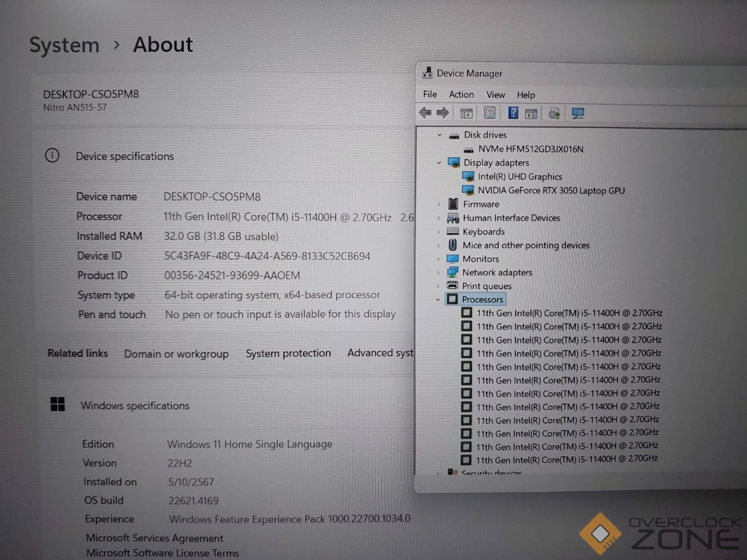Select the Human Interface Devices icon
747x560 pixels.
pyautogui.click(x=453, y=218)
